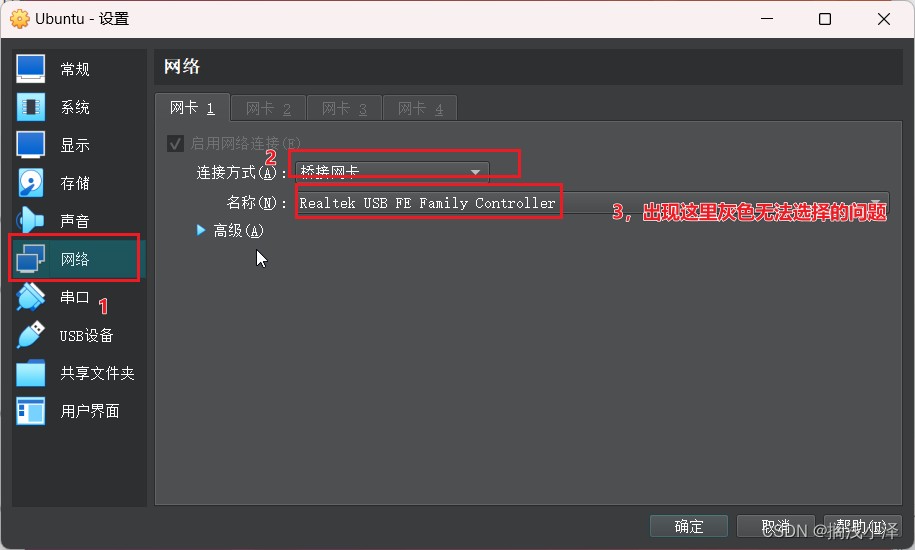Switch to the 网卡 4 tab
This screenshot has width=915, height=550.
click(x=420, y=108)
